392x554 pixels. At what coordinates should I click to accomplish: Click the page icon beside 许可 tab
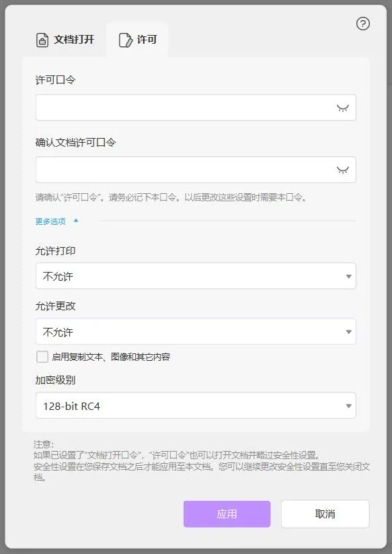[x=126, y=40]
